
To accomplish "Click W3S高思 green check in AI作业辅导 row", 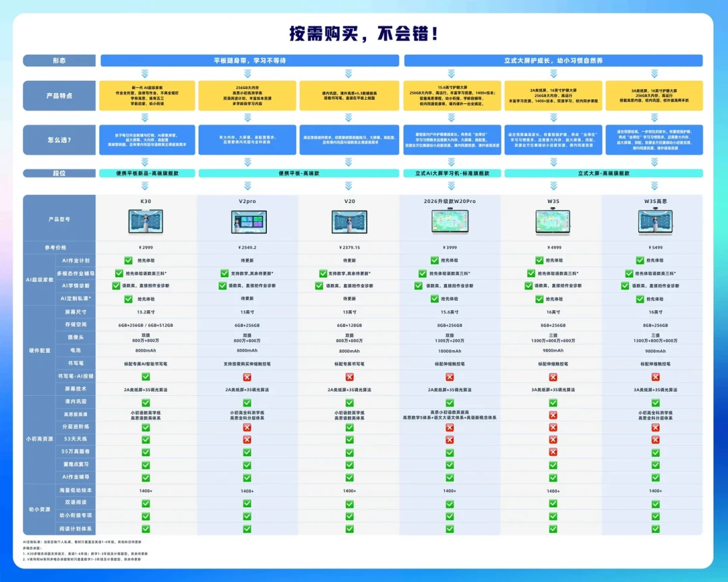I will [656, 477].
